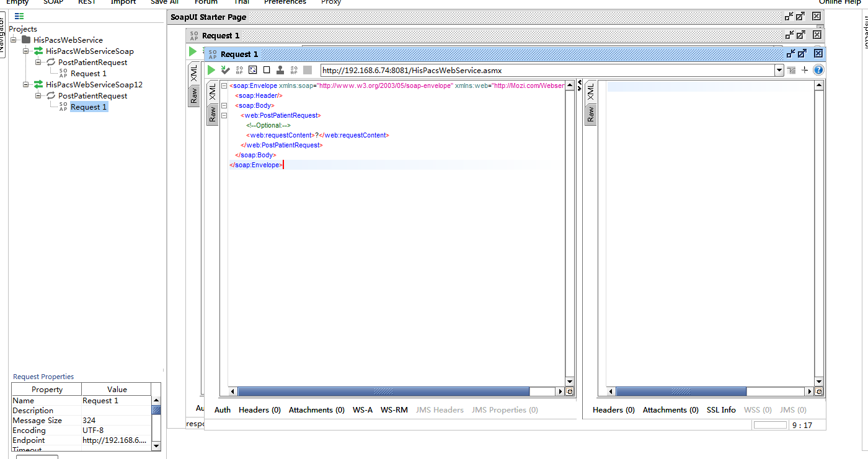
Task: Click the request horizontal scrollbar thumb
Action: point(384,391)
